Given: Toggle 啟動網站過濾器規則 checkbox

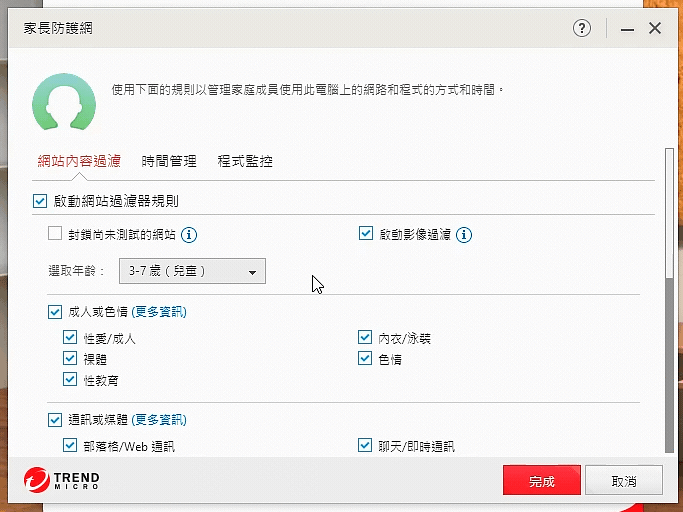Looking at the screenshot, I should click(x=40, y=201).
